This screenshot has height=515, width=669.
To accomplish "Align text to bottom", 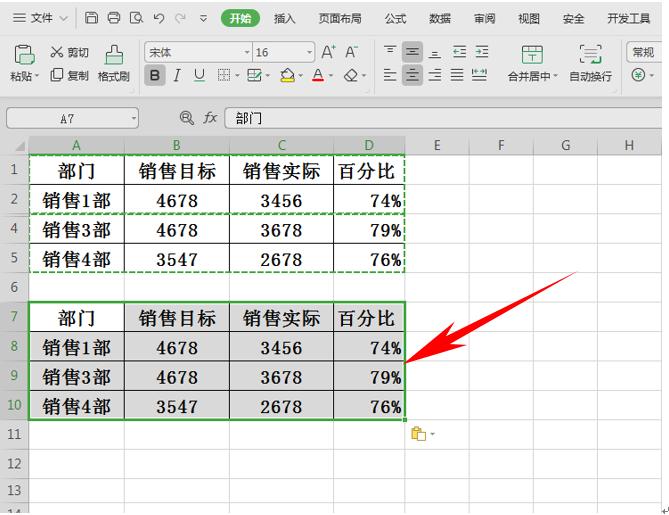I will 435,52.
